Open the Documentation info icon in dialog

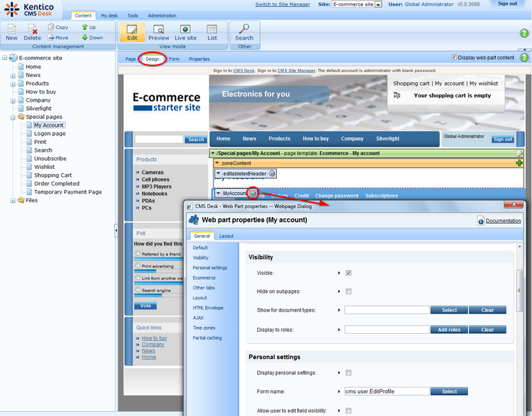pos(481,221)
